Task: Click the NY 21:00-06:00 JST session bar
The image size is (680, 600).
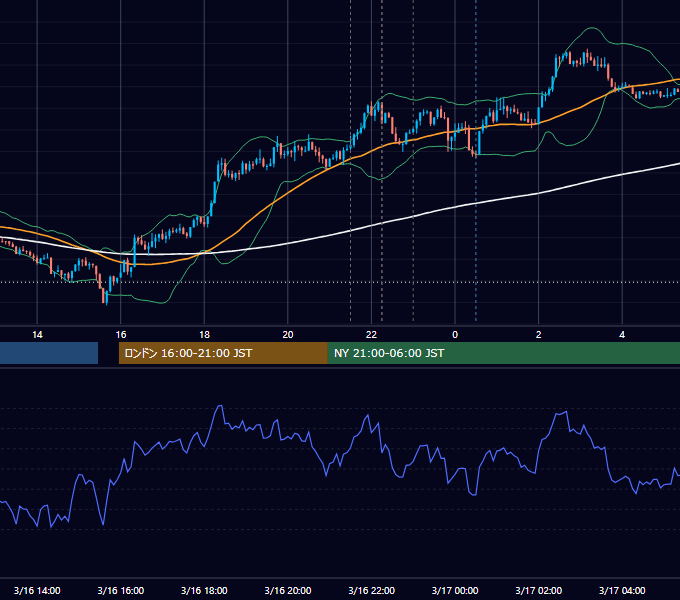Action: 503,353
